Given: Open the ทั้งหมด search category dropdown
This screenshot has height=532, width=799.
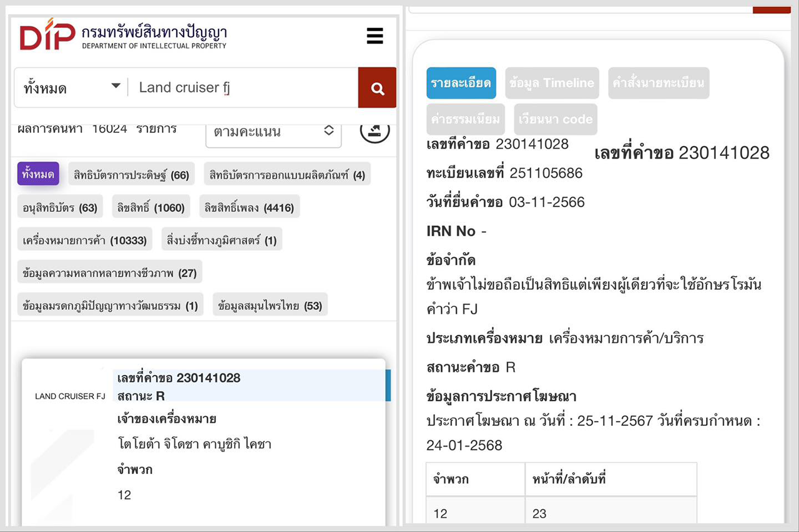Looking at the screenshot, I should pos(71,88).
